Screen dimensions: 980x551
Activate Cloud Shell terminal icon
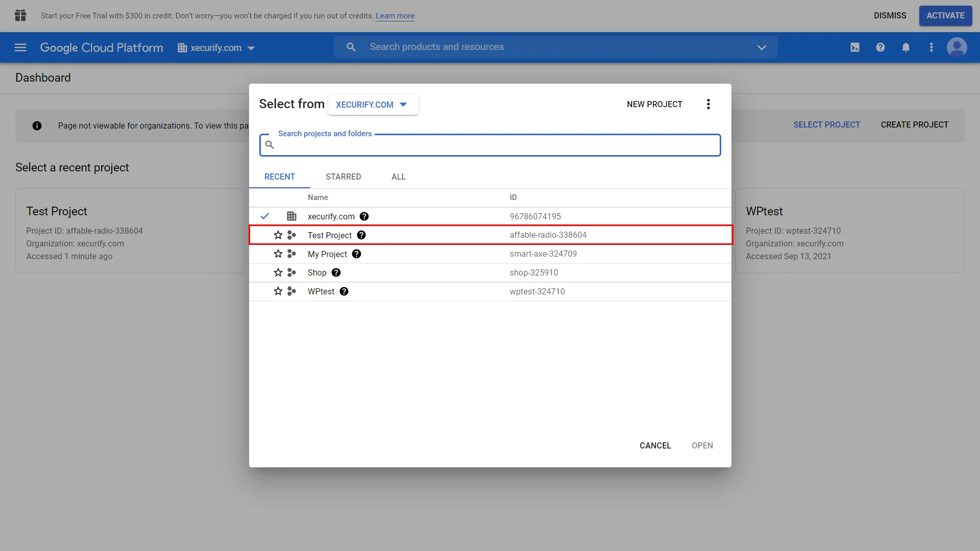(x=855, y=47)
